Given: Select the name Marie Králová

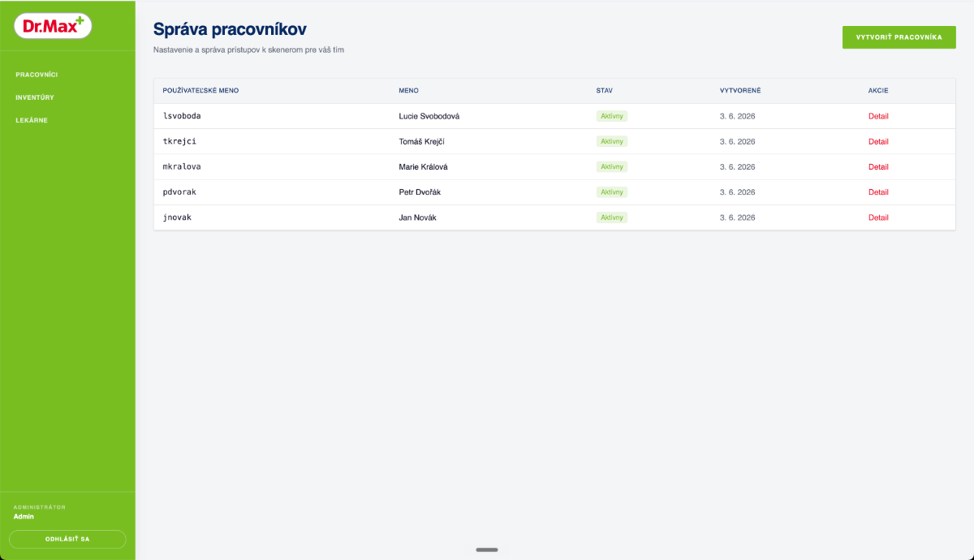Looking at the screenshot, I should (x=424, y=166).
